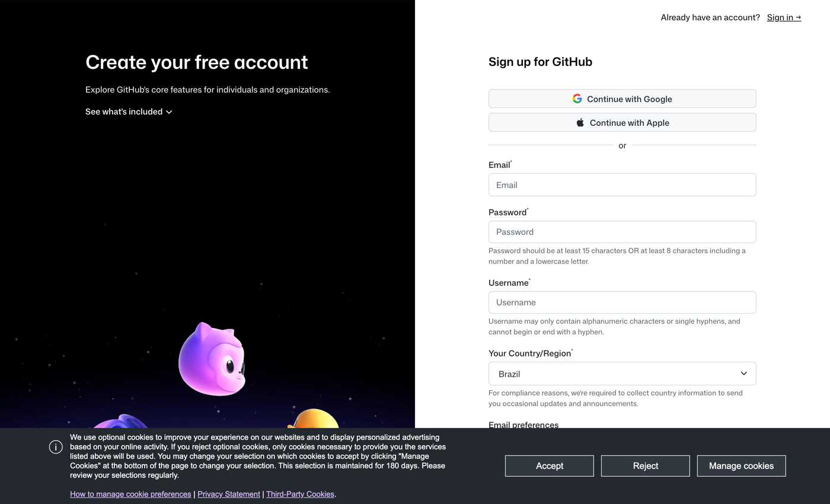Viewport: 830px width, 504px height.
Task: Expand See what's included
Action: pyautogui.click(x=129, y=111)
